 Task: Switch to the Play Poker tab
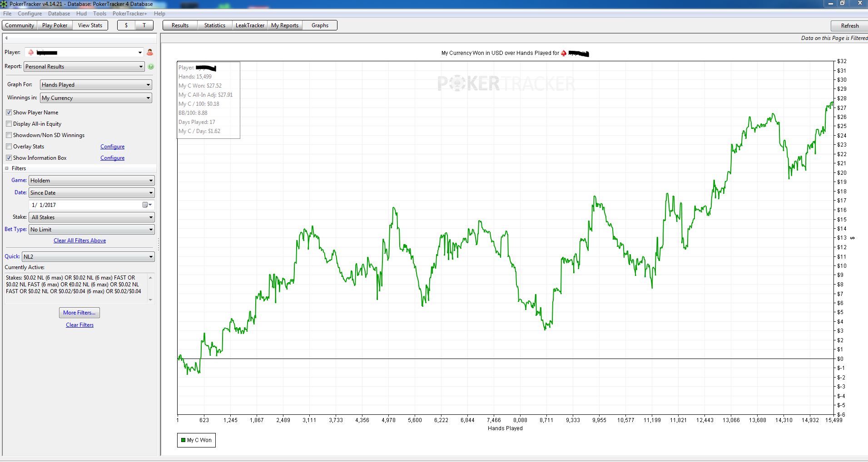point(55,25)
